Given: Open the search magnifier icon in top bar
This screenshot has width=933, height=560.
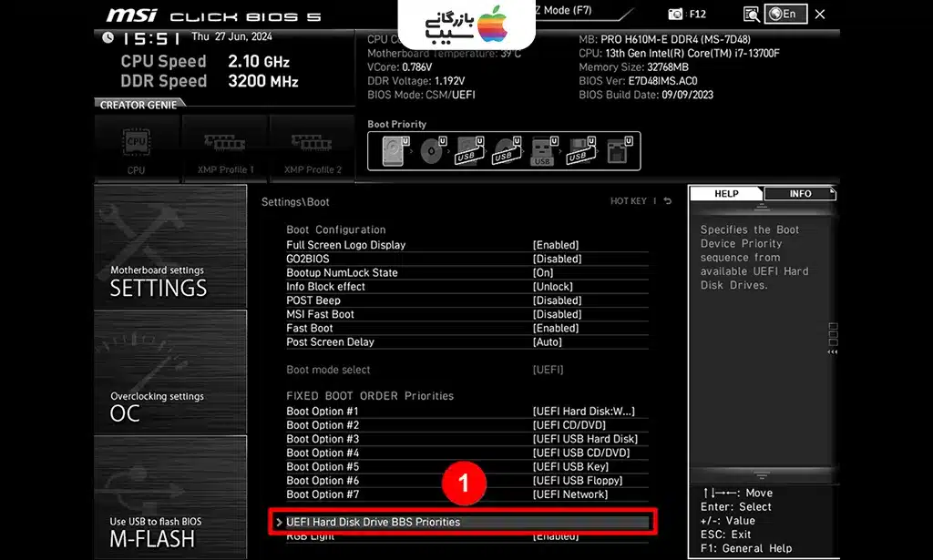Looking at the screenshot, I should (x=752, y=14).
